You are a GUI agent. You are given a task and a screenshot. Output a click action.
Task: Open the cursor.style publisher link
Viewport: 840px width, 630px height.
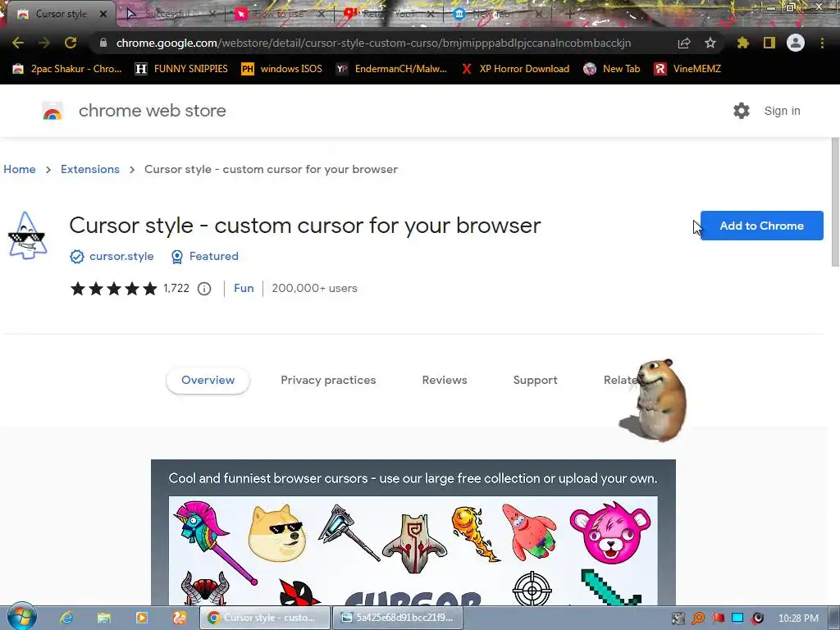tap(121, 257)
